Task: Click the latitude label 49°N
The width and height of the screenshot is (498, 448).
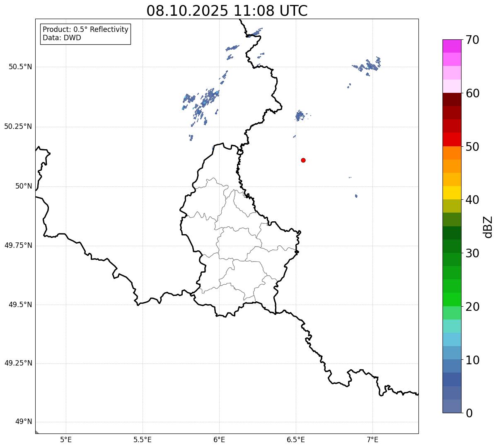Action: (24, 422)
